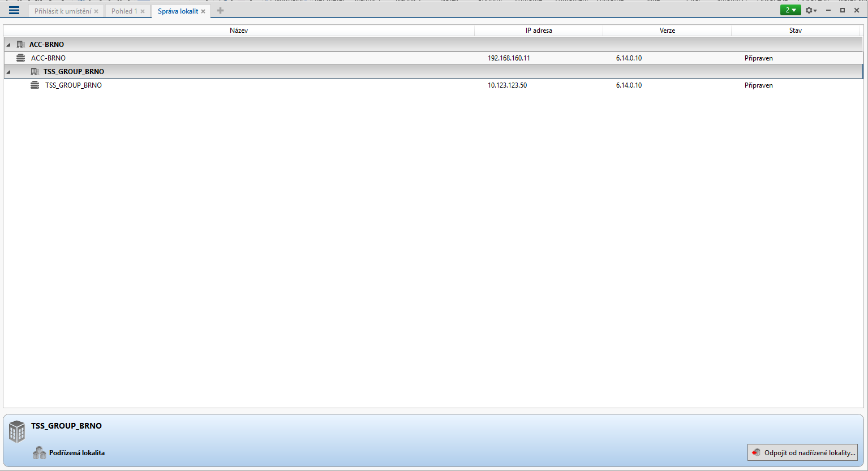Viewport: 868px width, 471px height.
Task: Sort by the Název column header
Action: tap(238, 31)
